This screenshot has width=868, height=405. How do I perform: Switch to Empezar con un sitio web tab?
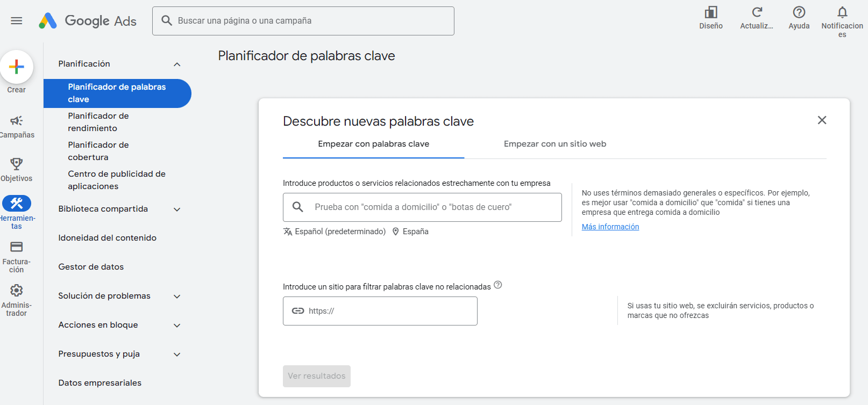point(555,144)
